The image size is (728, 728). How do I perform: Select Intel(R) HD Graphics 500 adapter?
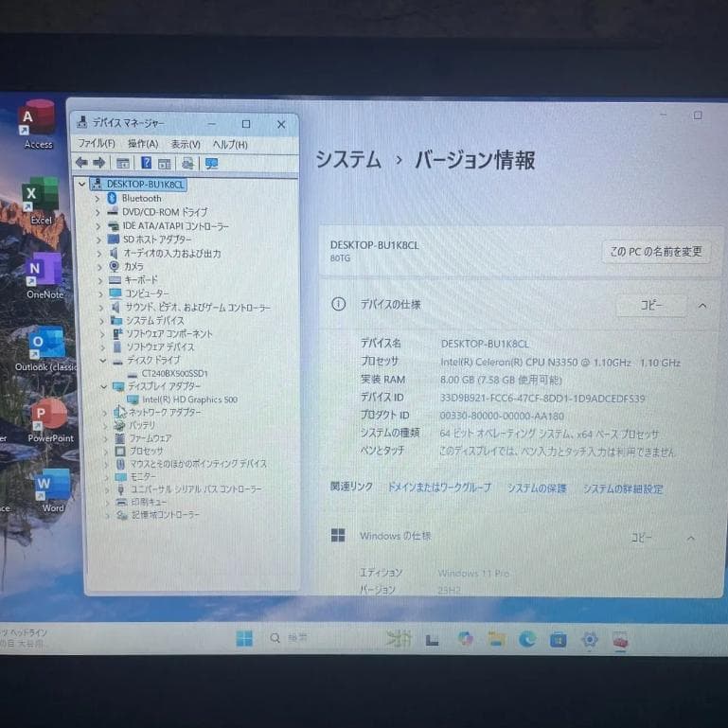tap(189, 400)
